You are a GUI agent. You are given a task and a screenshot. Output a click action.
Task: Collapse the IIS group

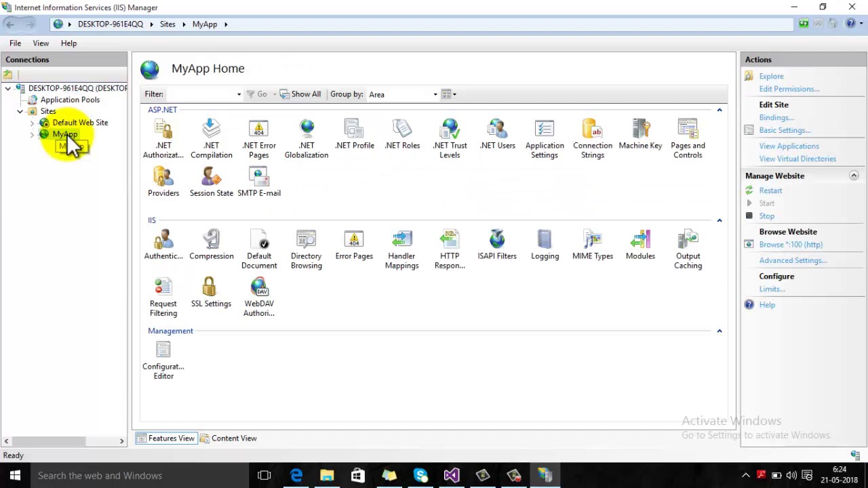pos(719,220)
